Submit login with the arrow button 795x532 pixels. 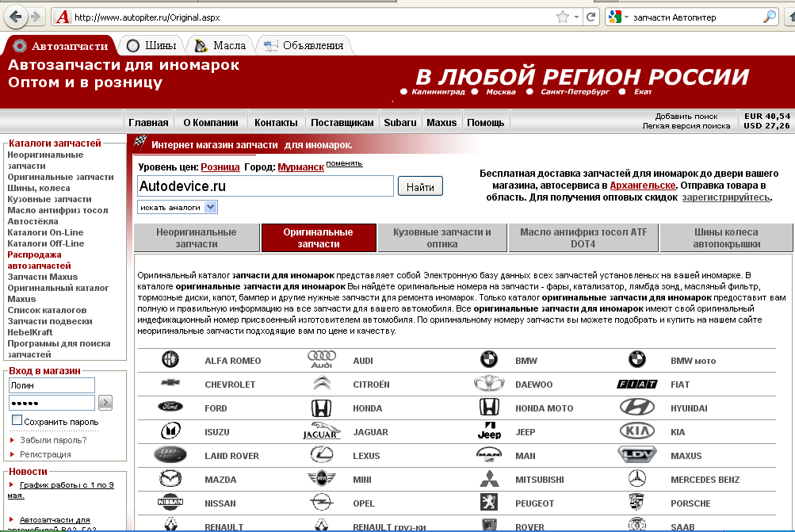click(105, 403)
